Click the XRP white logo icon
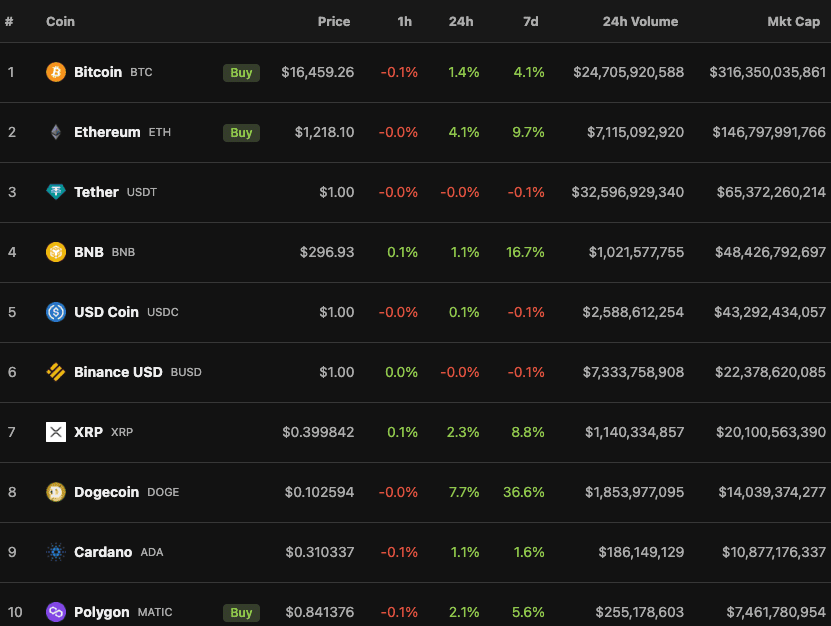Screen dimensions: 831x626 click(x=56, y=432)
